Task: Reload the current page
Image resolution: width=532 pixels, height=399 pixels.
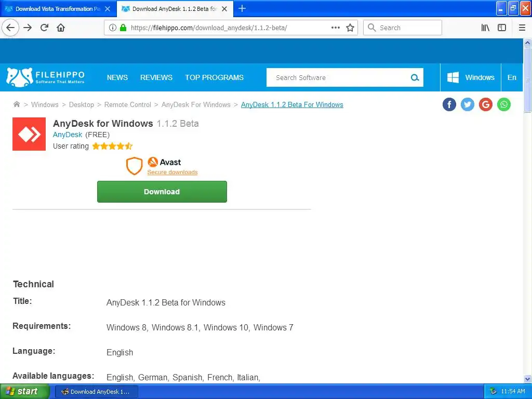Action: click(45, 28)
